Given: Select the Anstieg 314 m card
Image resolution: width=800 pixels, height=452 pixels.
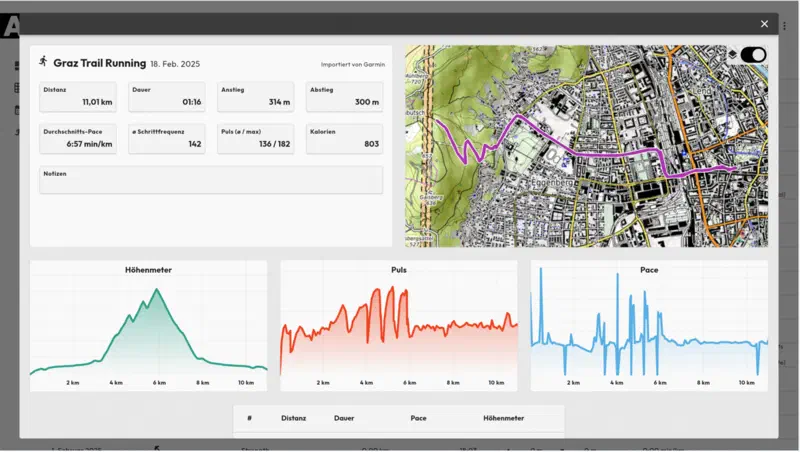Looking at the screenshot, I should (256, 96).
